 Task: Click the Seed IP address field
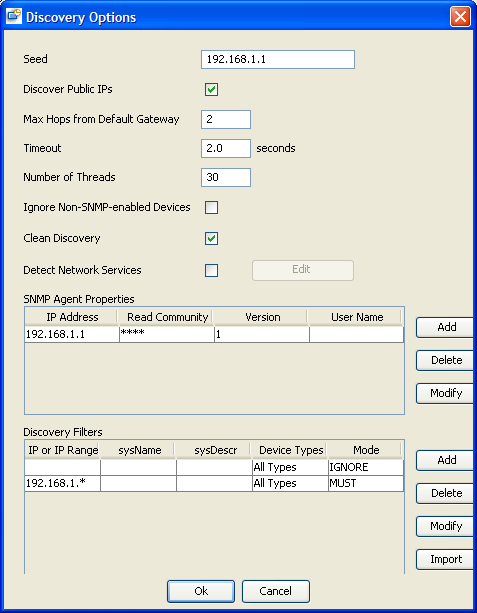tap(278, 59)
